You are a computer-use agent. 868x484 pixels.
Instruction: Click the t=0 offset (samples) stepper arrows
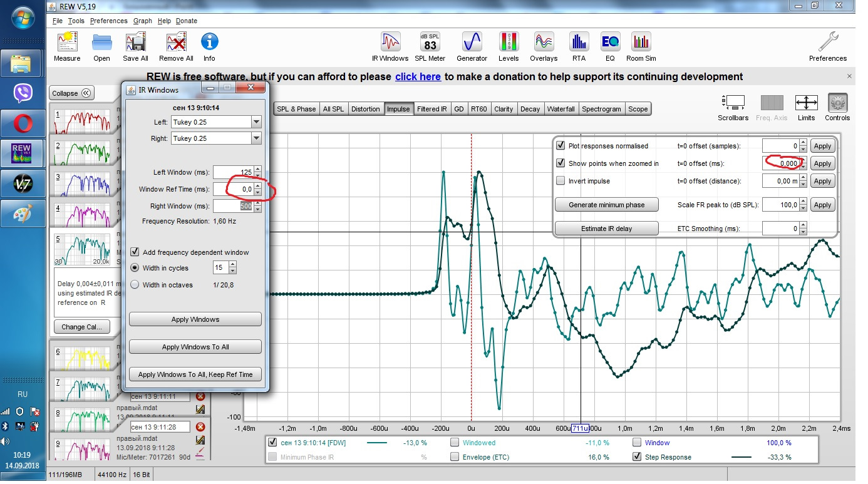click(x=803, y=146)
